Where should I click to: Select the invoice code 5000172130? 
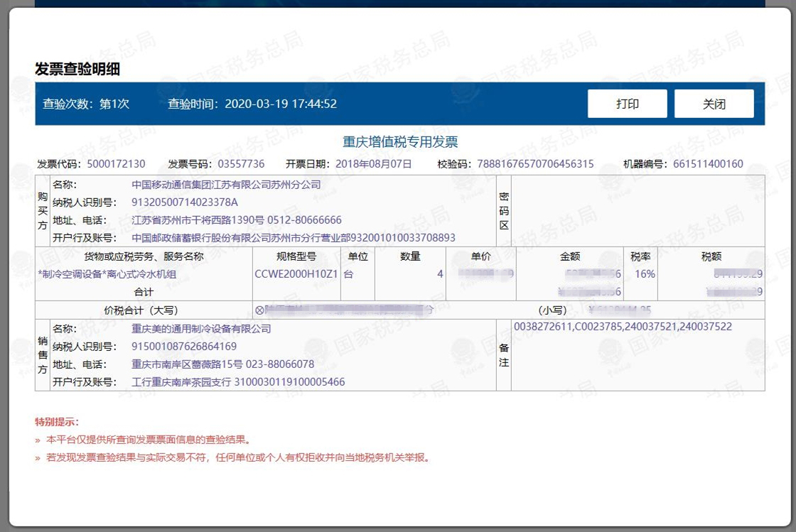click(116, 164)
